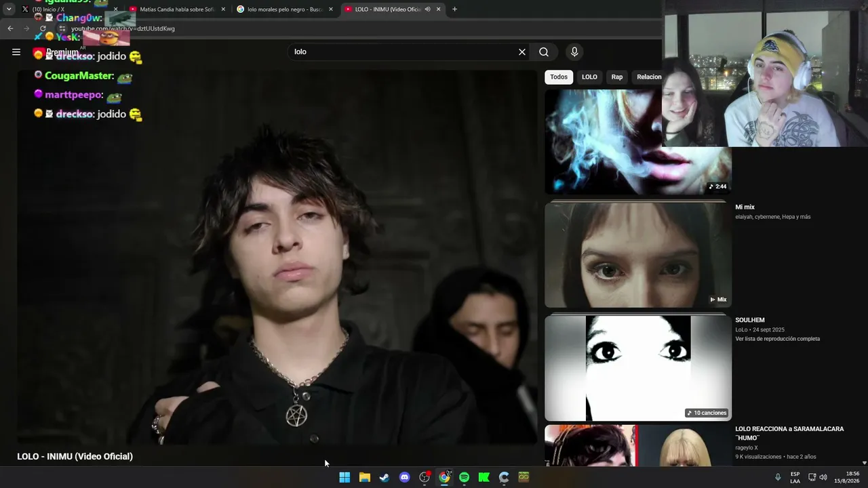
Task: Open 'LOLO REACCIONA a SARAMALACARA HUMO' title
Action: (x=789, y=433)
